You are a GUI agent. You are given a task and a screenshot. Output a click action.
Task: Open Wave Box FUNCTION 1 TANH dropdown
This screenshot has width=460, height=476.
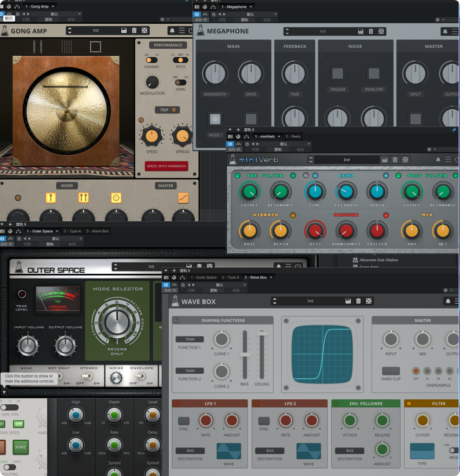coord(190,339)
